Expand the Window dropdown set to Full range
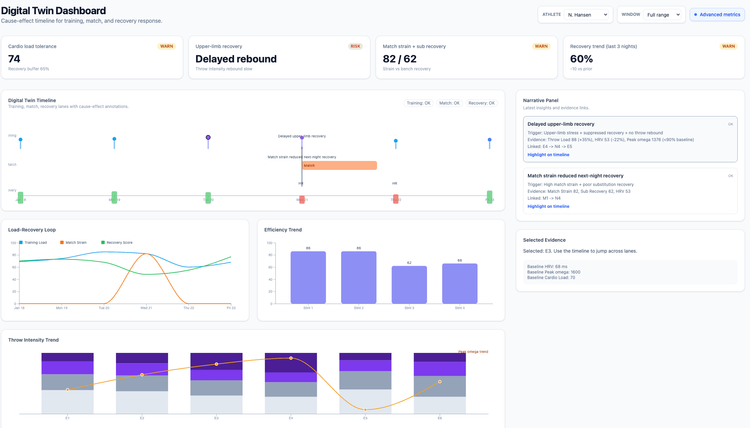The height and width of the screenshot is (428, 750). click(x=664, y=15)
